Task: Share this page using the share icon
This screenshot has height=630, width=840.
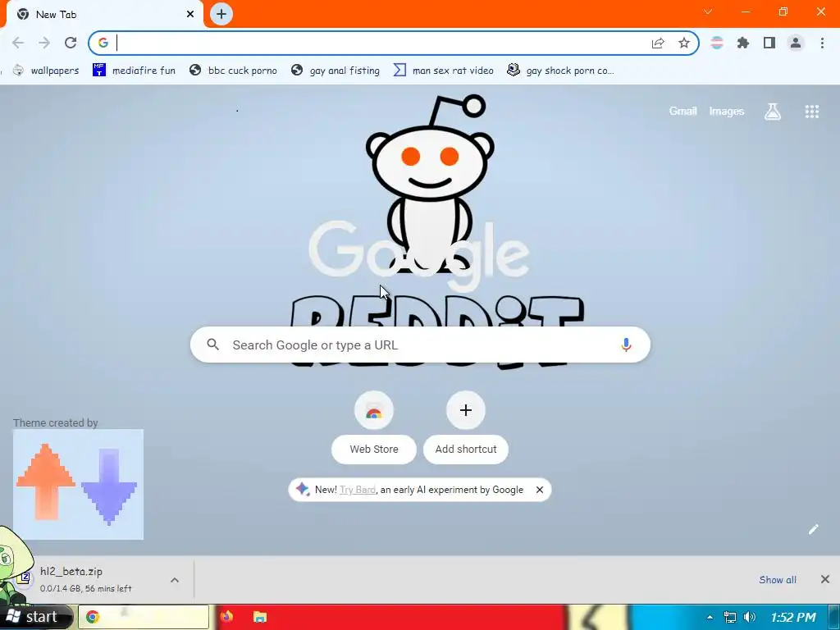Action: coord(658,43)
